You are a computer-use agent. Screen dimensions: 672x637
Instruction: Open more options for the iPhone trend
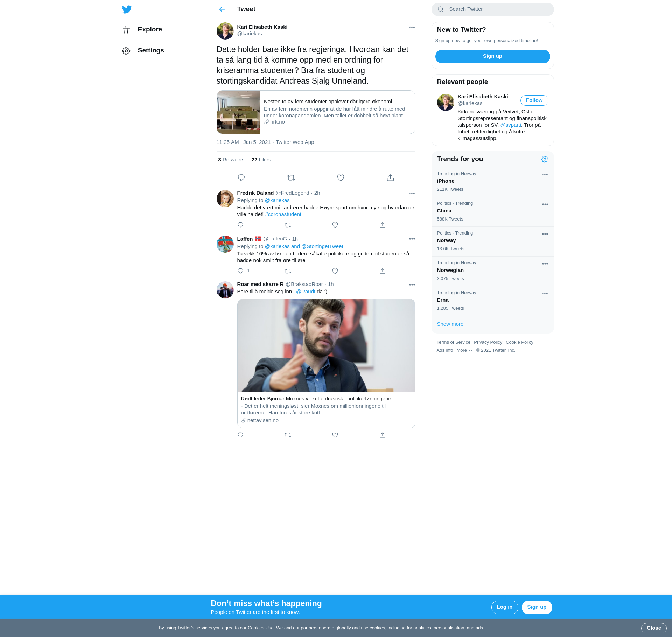545,175
